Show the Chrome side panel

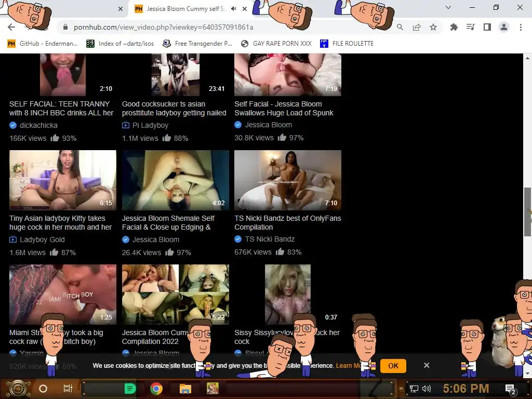click(x=487, y=27)
